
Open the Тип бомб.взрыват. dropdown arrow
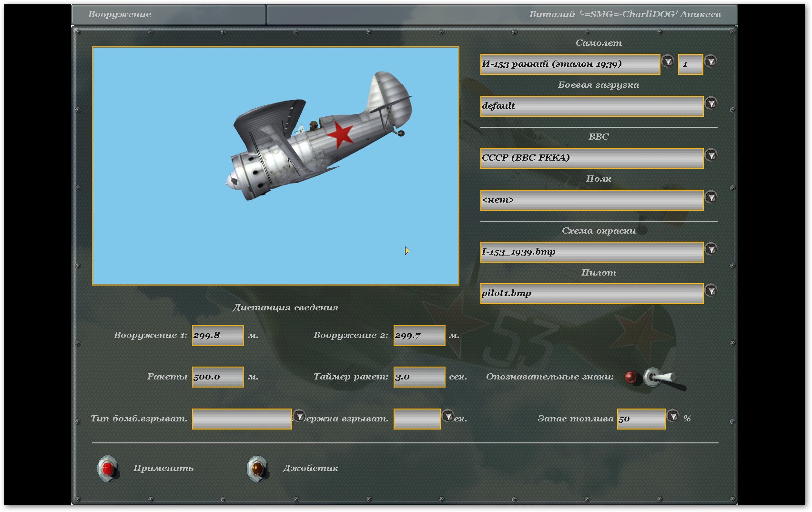pyautogui.click(x=299, y=416)
